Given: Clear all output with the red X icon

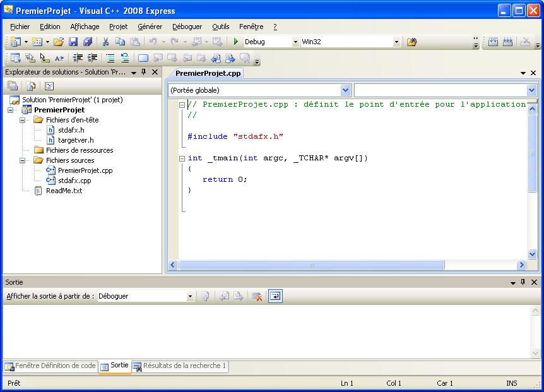Looking at the screenshot, I should (257, 296).
